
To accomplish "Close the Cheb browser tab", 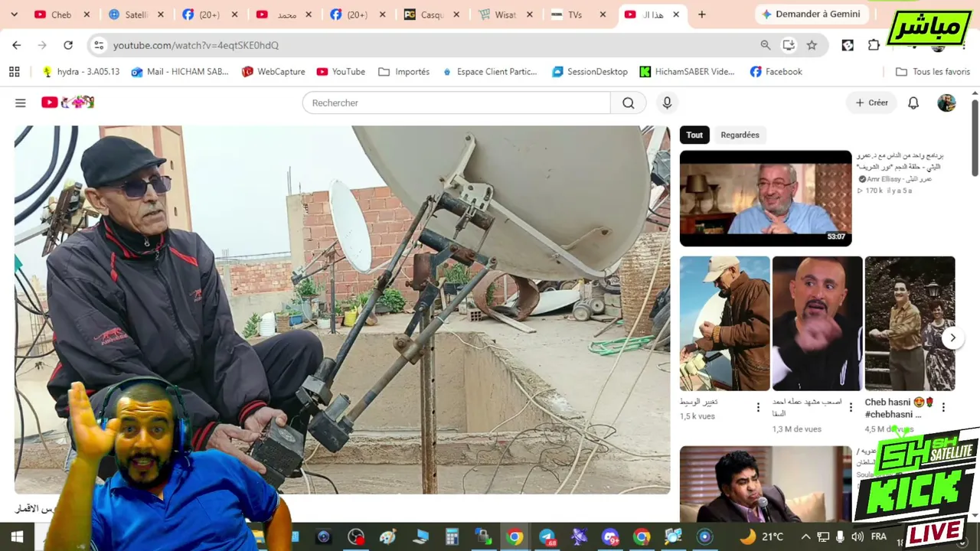I will pos(87,15).
